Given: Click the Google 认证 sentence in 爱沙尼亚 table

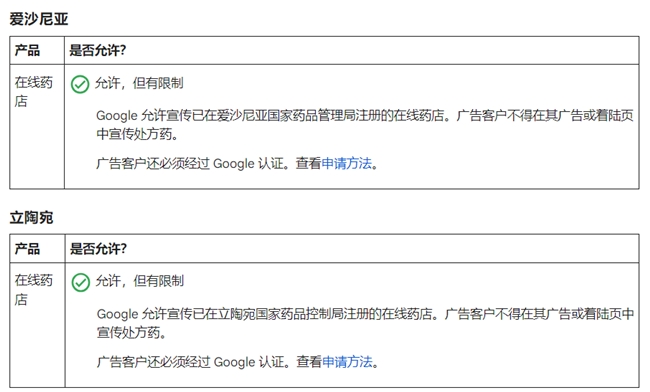Looking at the screenshot, I should point(237,164).
